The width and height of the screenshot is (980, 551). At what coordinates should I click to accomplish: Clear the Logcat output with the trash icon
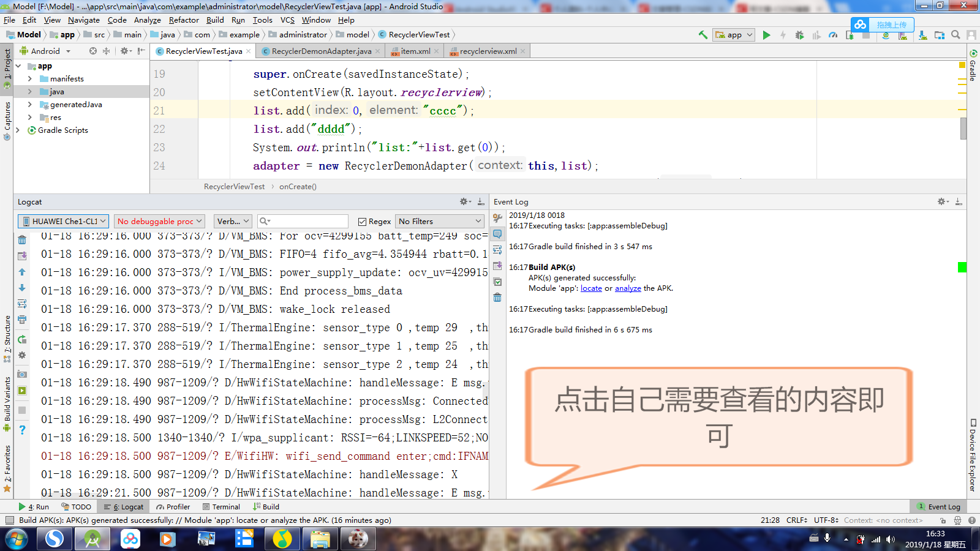(x=22, y=239)
